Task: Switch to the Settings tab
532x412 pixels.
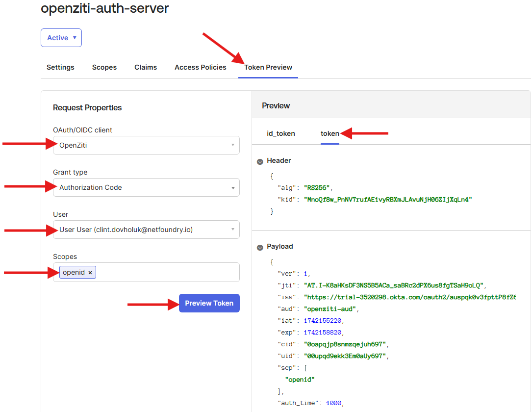Action: [60, 67]
